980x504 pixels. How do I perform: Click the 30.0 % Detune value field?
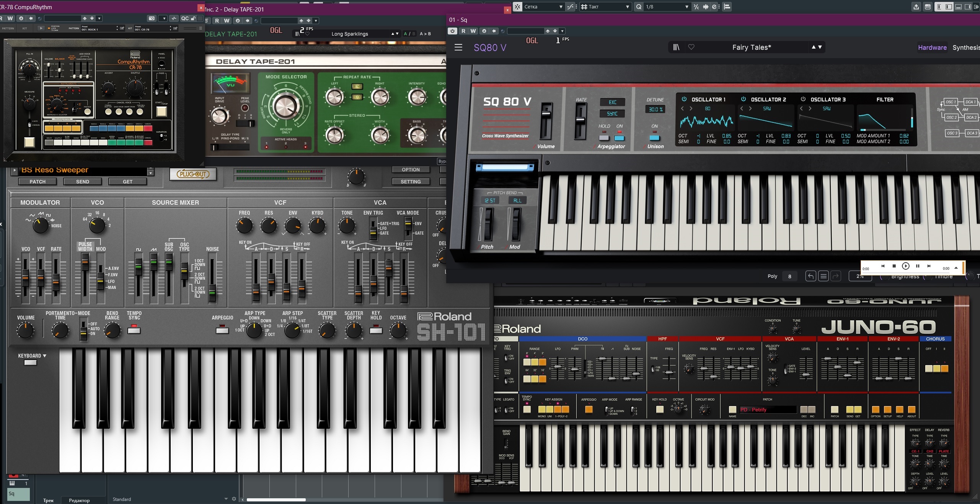[655, 109]
